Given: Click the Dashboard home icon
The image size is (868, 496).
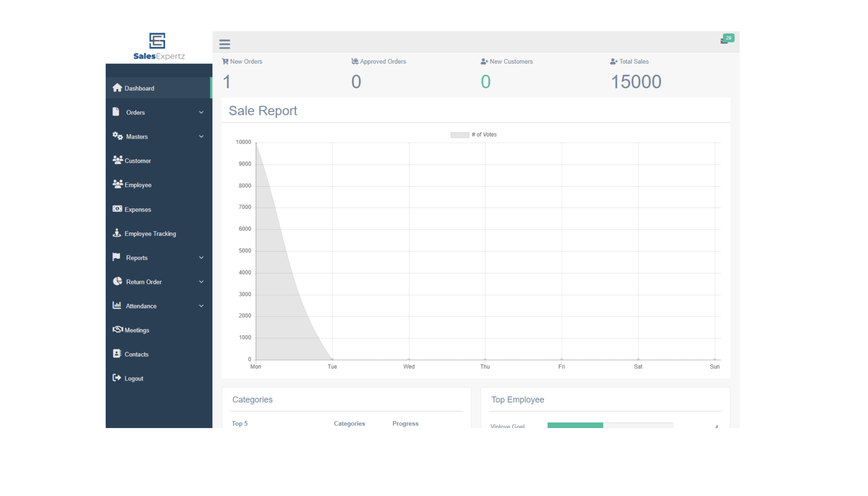Looking at the screenshot, I should [x=117, y=88].
